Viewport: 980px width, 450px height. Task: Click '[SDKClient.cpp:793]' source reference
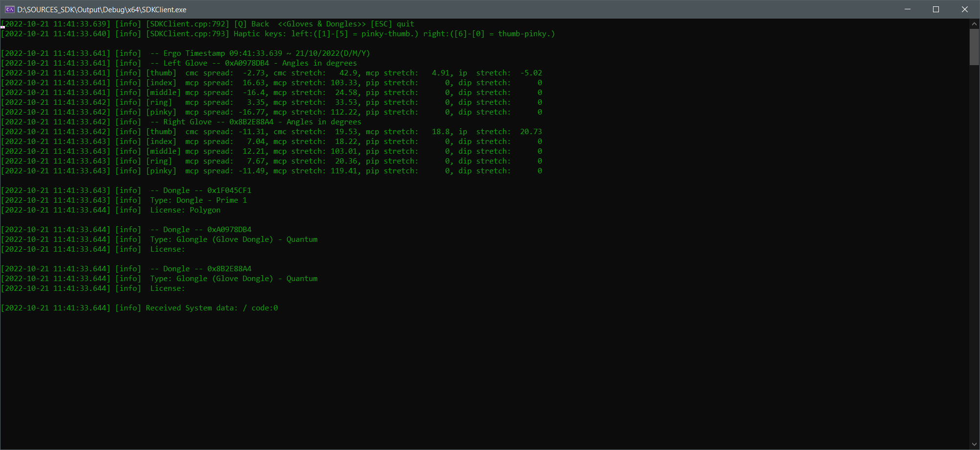[x=187, y=34]
